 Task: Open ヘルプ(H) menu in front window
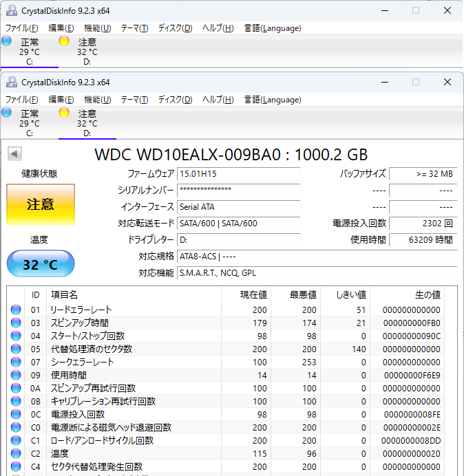(x=218, y=100)
